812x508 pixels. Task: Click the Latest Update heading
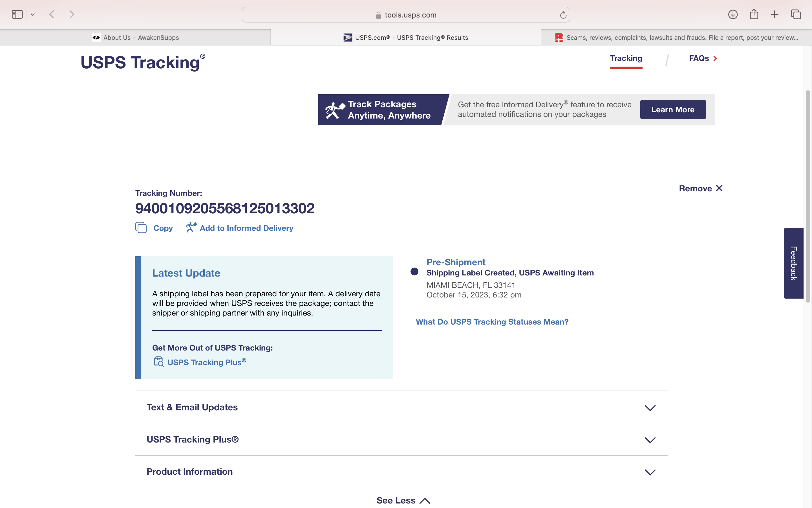[186, 273]
